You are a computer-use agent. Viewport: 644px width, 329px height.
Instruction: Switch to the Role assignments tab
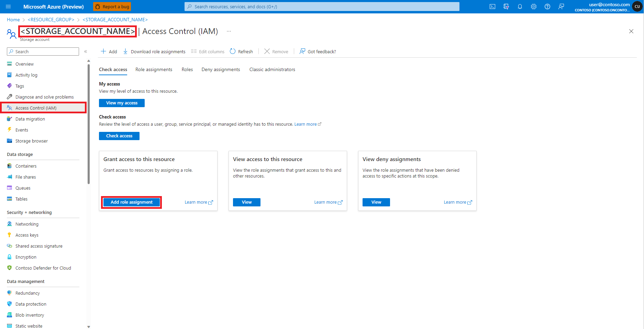154,69
